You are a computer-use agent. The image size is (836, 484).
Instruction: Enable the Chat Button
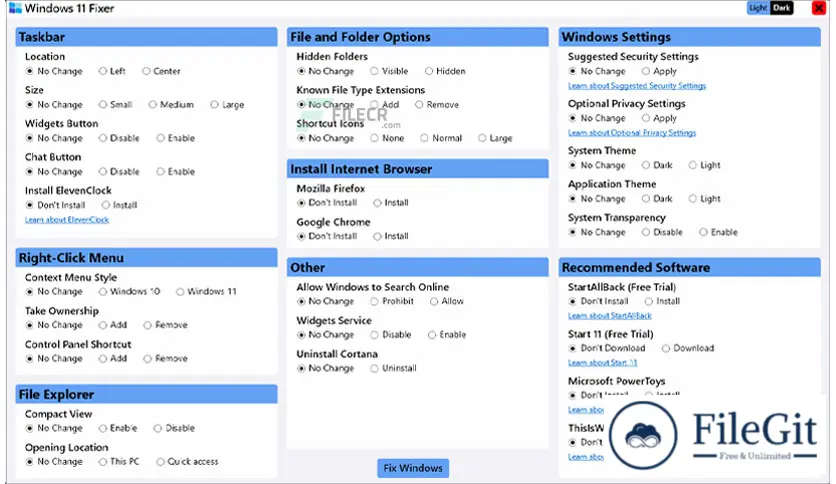coord(176,172)
